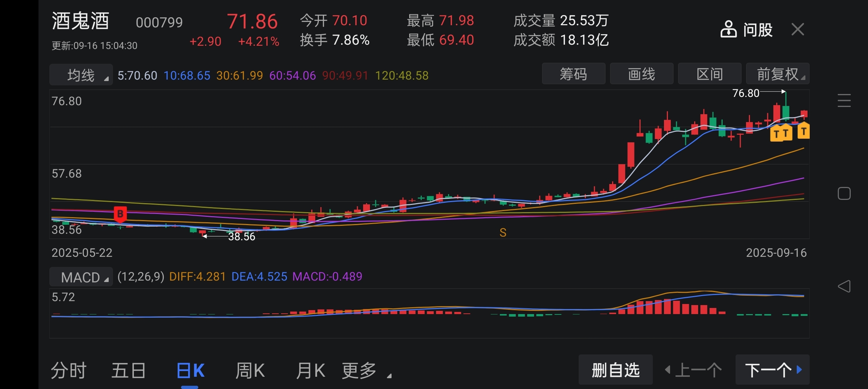Tap the 60:54.06 moving average value
The height and width of the screenshot is (389, 868).
pos(293,75)
